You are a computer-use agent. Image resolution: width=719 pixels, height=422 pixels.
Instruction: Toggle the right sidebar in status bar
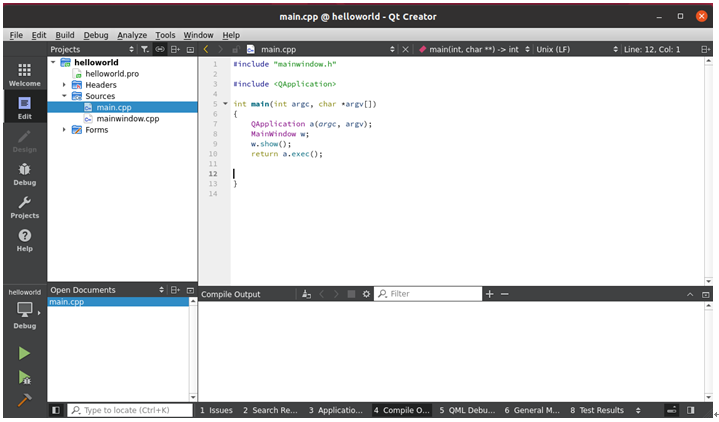tap(691, 410)
